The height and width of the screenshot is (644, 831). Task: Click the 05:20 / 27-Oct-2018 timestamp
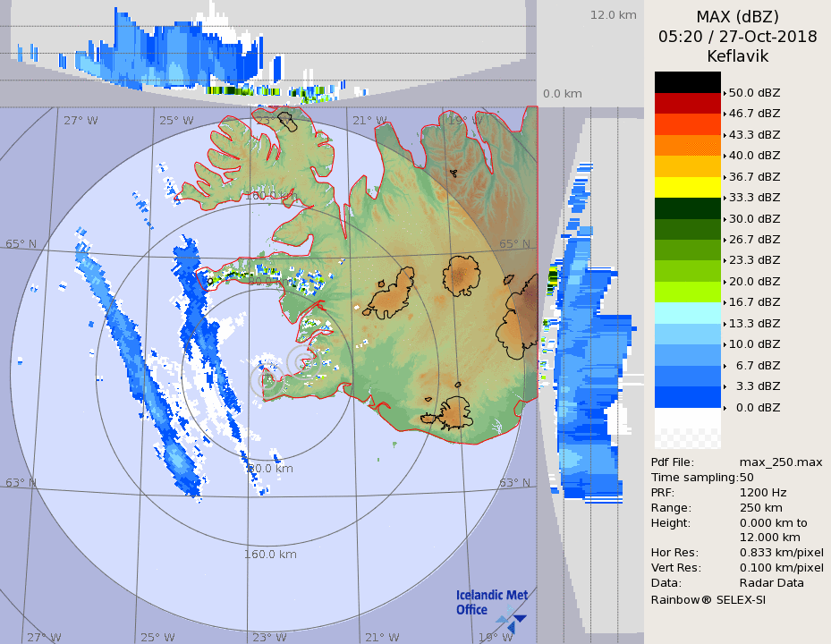pos(737,37)
